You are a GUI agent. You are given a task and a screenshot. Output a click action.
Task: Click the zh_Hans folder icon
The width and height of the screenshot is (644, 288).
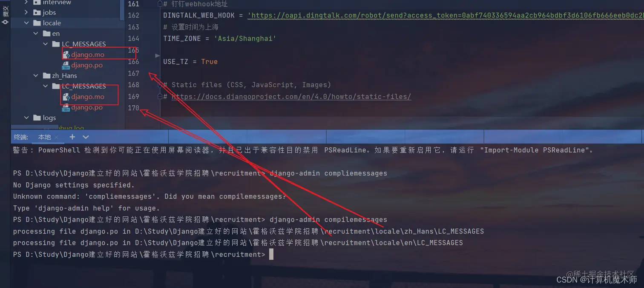tap(46, 76)
